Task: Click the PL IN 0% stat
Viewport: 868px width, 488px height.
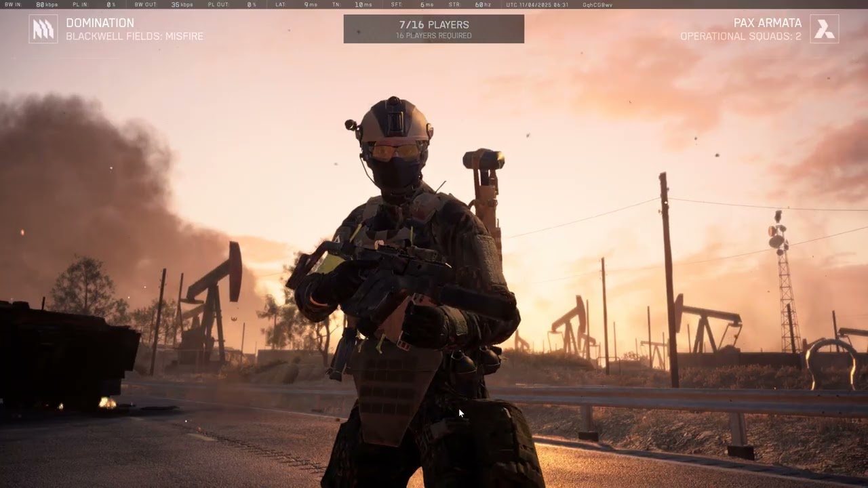Action: point(94,5)
